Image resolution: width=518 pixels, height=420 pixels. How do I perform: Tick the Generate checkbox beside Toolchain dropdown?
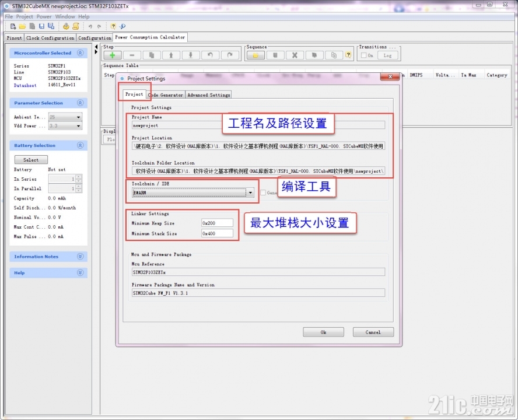point(263,192)
